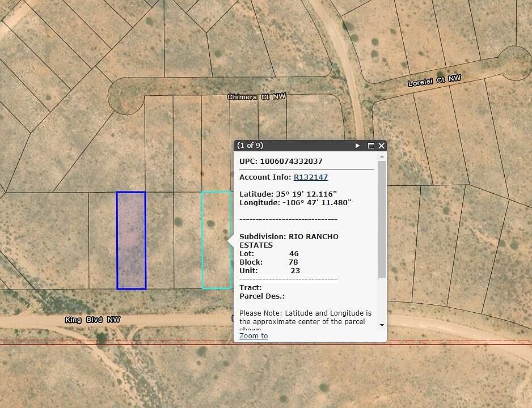Maximize the parcel info popup
Viewport: 532px width, 408px height.
point(371,146)
